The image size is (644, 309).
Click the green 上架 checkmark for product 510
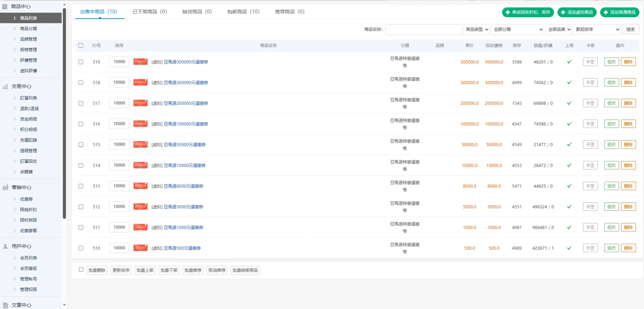(569, 248)
